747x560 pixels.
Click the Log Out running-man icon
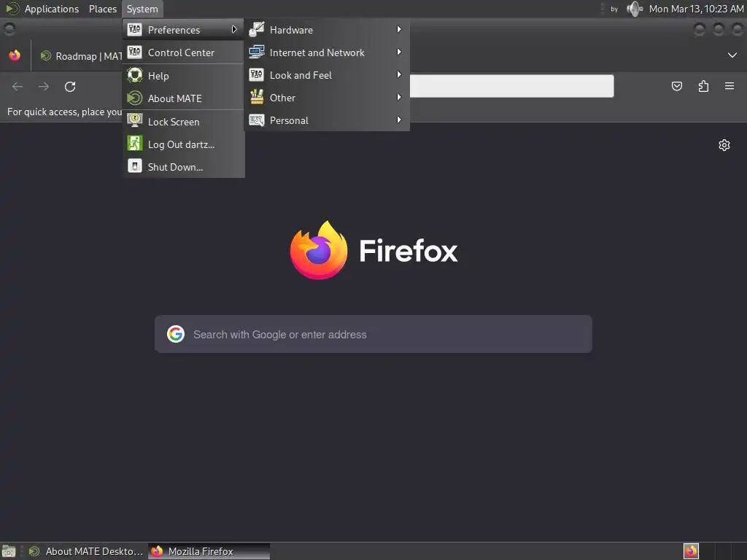pyautogui.click(x=135, y=144)
